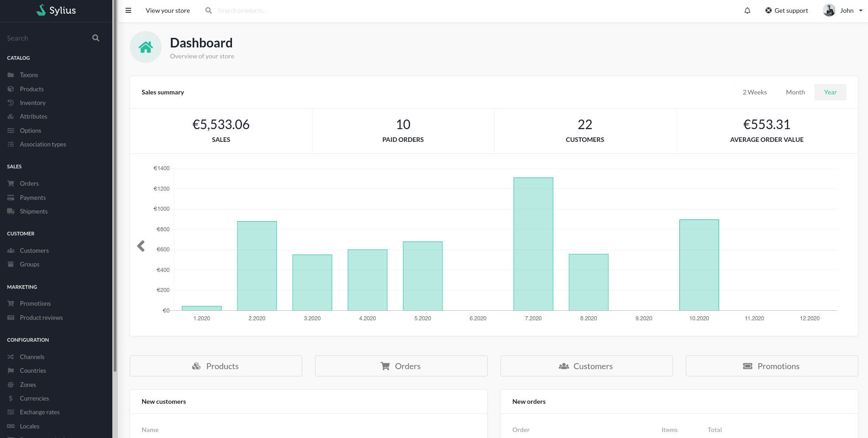This screenshot has width=868, height=438.
Task: Open the John account dropdown
Action: (x=842, y=10)
